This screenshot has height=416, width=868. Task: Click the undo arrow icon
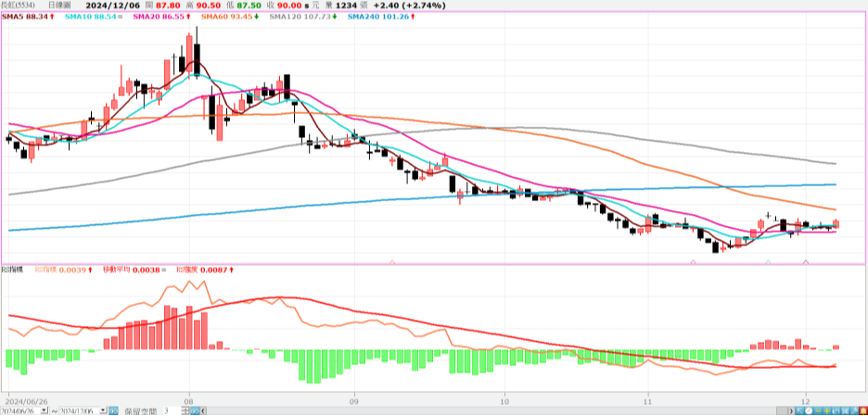(x=836, y=411)
